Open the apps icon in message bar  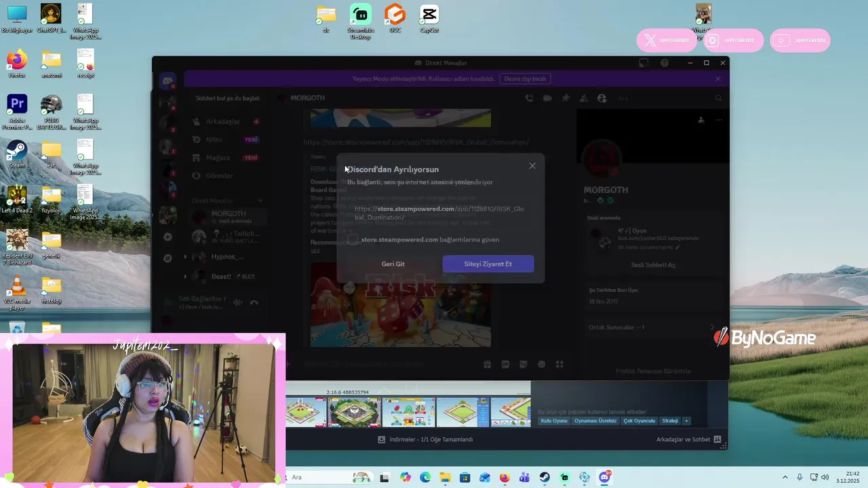click(x=559, y=365)
